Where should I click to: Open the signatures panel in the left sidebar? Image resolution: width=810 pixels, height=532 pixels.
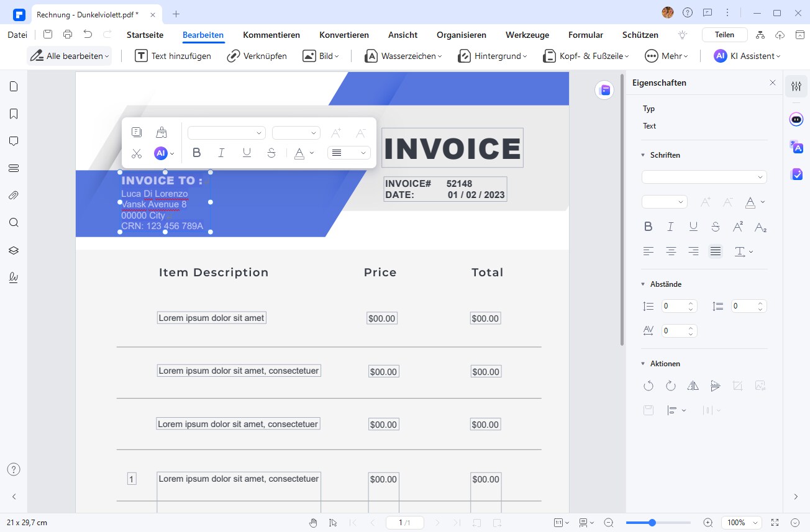click(x=14, y=277)
